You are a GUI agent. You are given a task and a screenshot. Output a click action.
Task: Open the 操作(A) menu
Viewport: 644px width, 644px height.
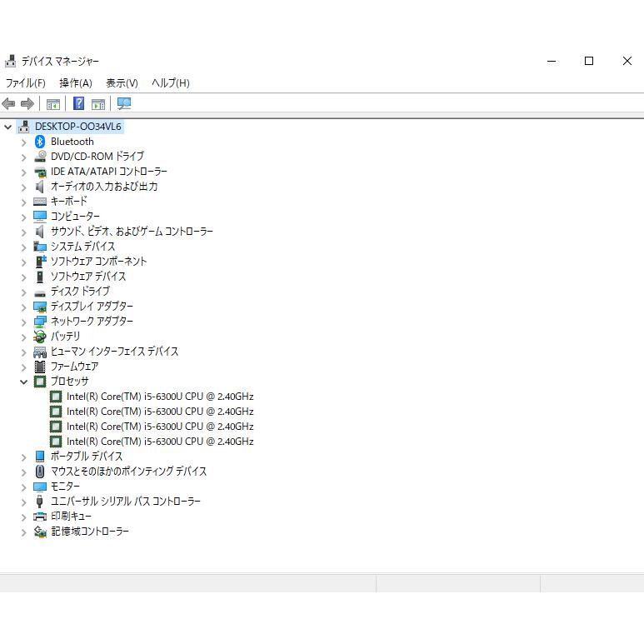[x=76, y=83]
